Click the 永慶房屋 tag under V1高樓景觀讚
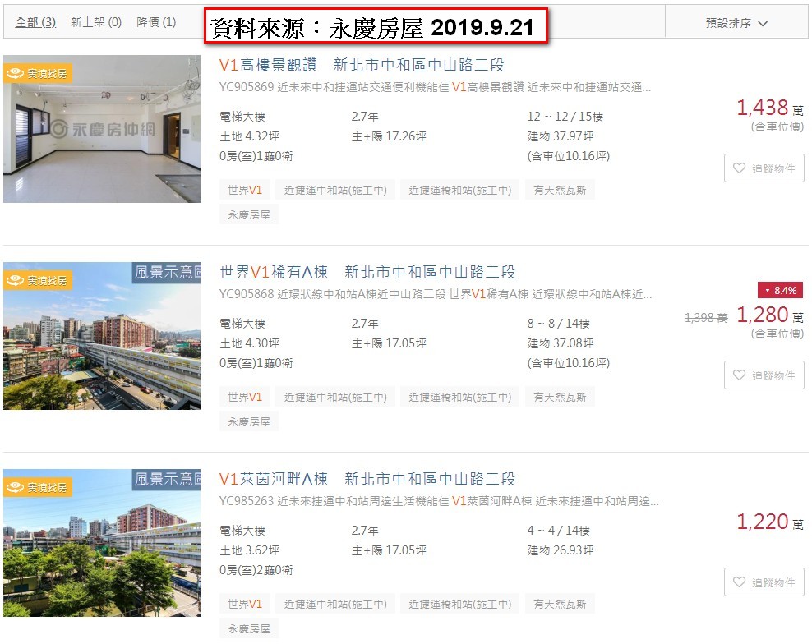The image size is (812, 644). (249, 215)
